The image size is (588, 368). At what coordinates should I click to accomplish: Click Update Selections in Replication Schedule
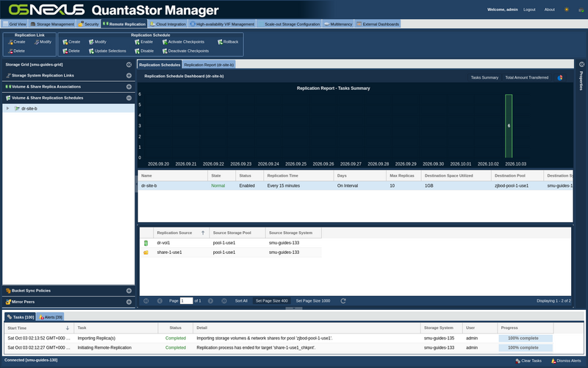pyautogui.click(x=107, y=51)
